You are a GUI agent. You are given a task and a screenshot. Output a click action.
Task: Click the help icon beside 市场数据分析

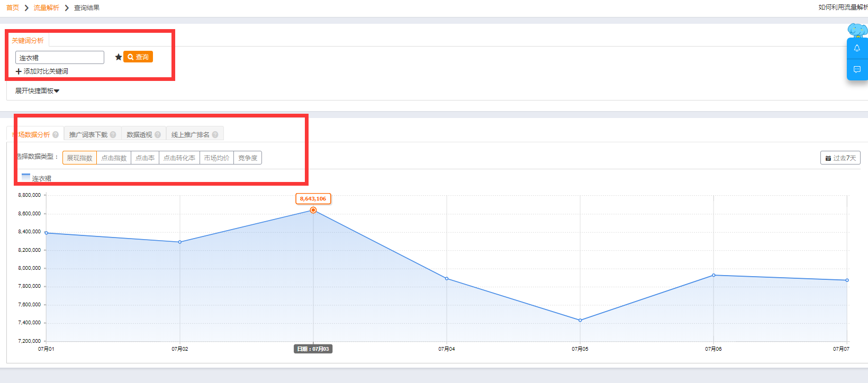click(x=56, y=135)
